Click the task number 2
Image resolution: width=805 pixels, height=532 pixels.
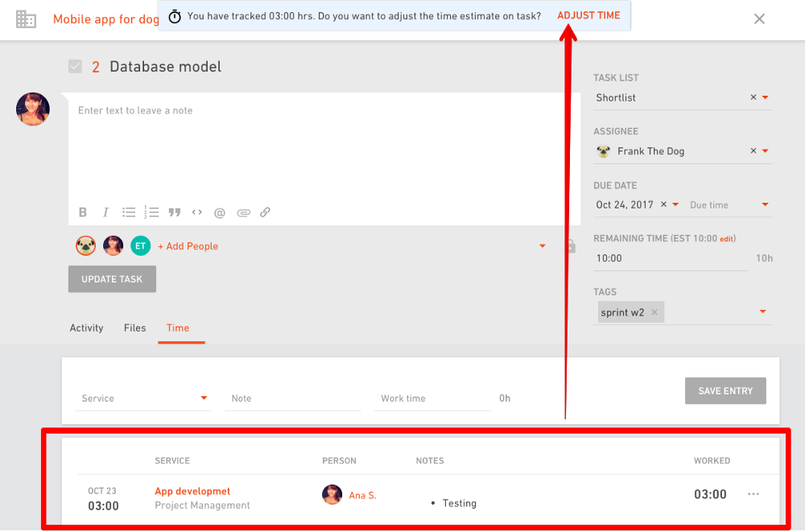click(96, 67)
